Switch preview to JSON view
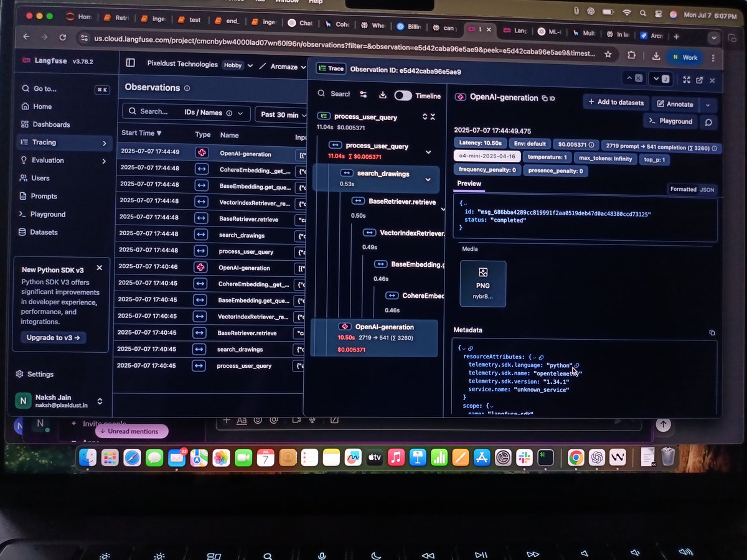 point(707,189)
